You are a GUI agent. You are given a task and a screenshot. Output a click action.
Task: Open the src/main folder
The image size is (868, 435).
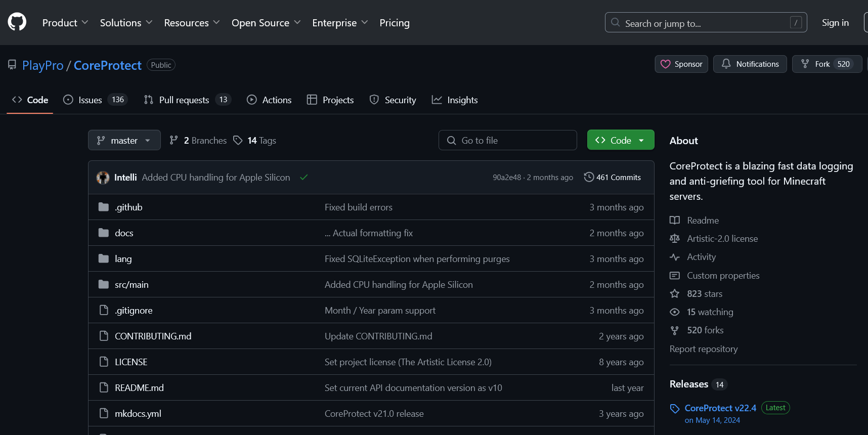tap(132, 285)
